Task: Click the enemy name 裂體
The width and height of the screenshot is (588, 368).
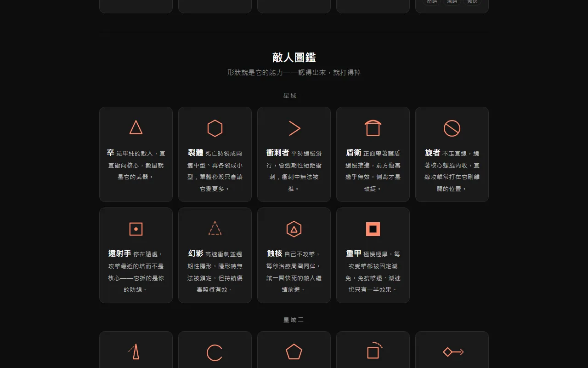Action: coord(196,153)
